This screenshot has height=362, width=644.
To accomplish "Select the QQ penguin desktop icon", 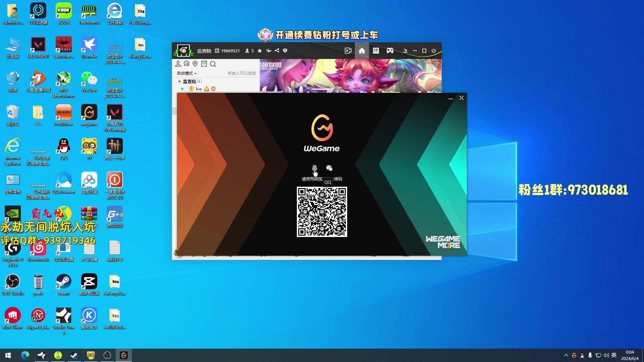I will click(x=64, y=149).
